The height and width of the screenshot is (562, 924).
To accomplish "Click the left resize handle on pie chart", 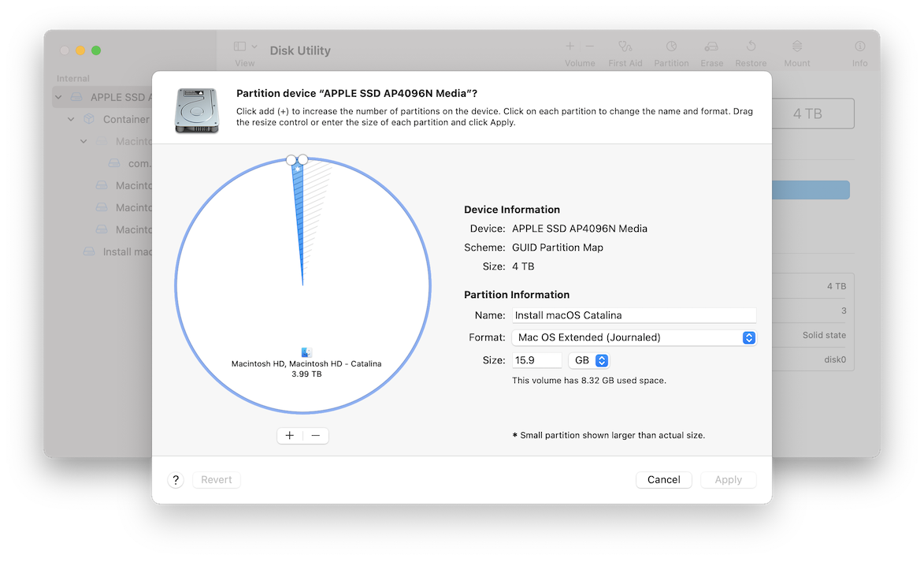I will click(291, 160).
